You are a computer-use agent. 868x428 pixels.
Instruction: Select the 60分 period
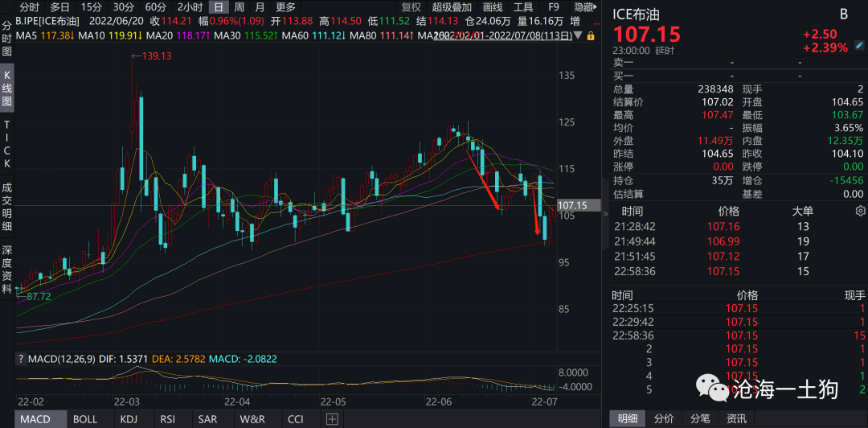pyautogui.click(x=156, y=7)
